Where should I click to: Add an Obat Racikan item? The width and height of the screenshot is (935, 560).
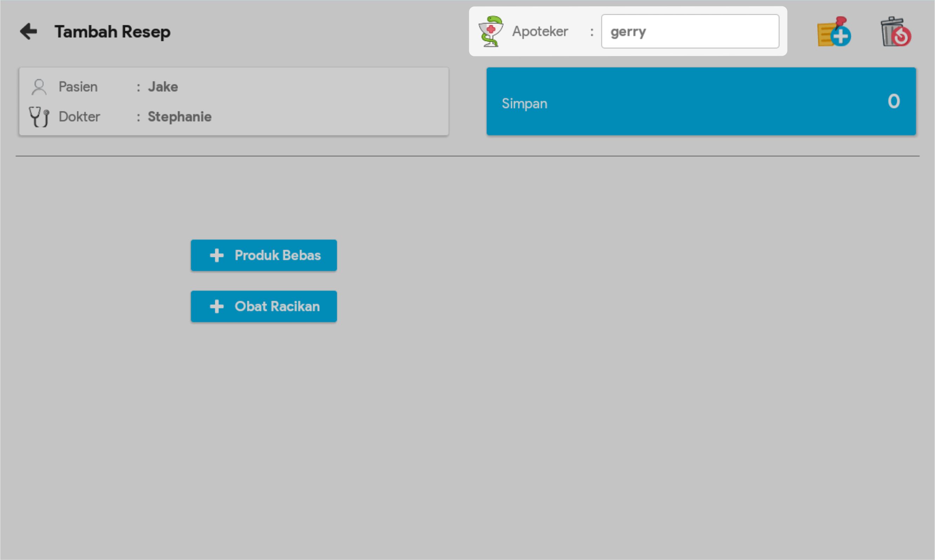[x=278, y=306]
